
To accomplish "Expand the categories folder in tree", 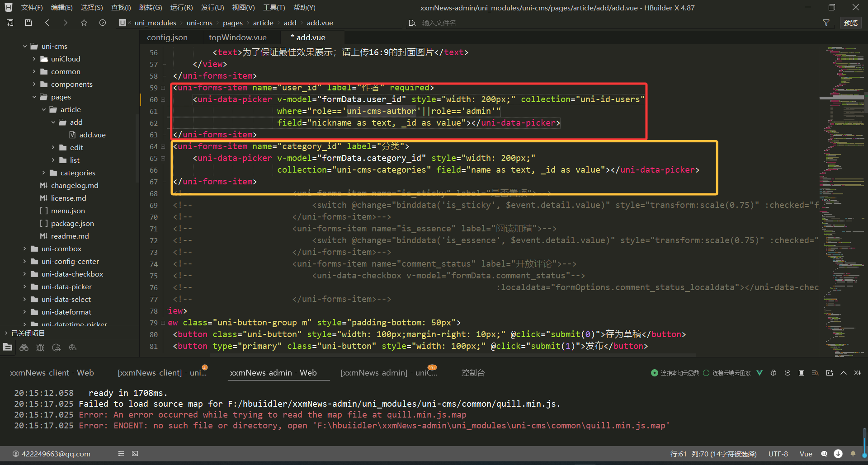I will click(x=43, y=173).
